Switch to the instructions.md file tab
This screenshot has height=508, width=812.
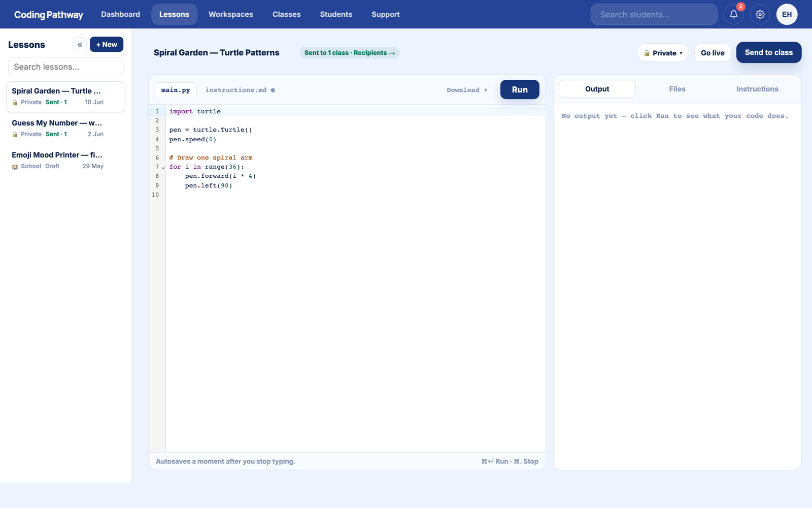point(240,90)
